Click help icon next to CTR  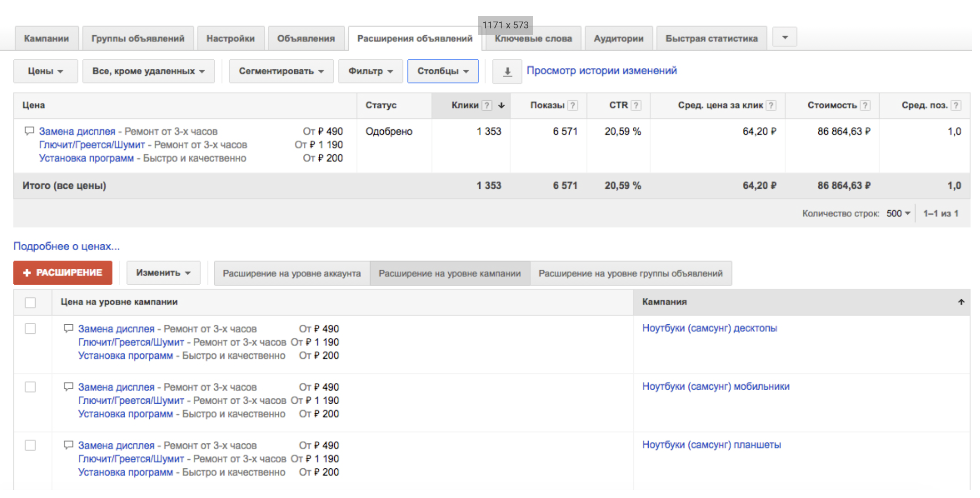(x=636, y=105)
